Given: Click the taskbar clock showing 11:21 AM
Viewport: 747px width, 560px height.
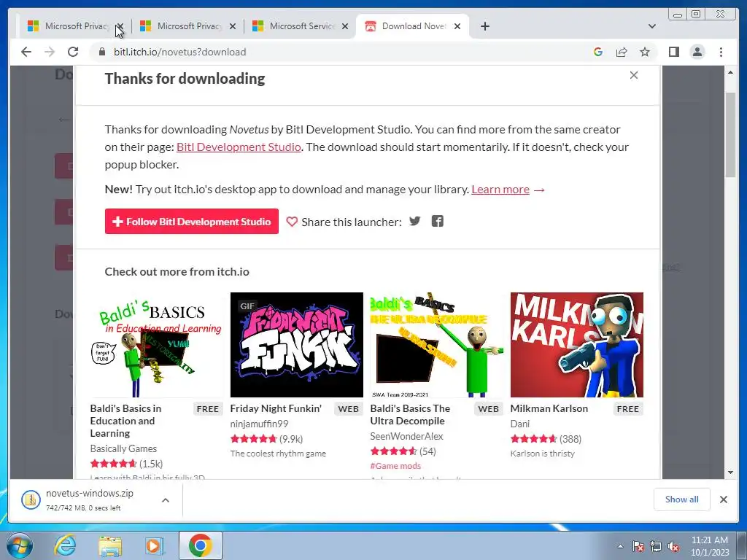Looking at the screenshot, I should 710,545.
